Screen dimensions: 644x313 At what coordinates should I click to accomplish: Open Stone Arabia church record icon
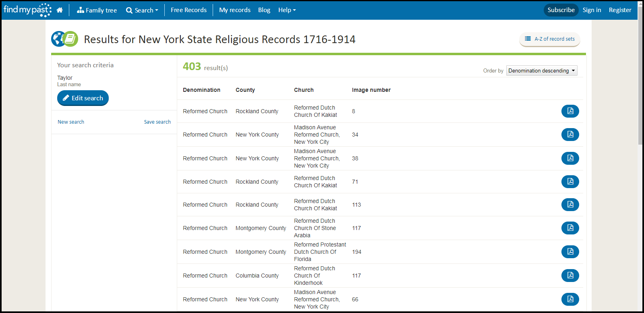click(570, 228)
